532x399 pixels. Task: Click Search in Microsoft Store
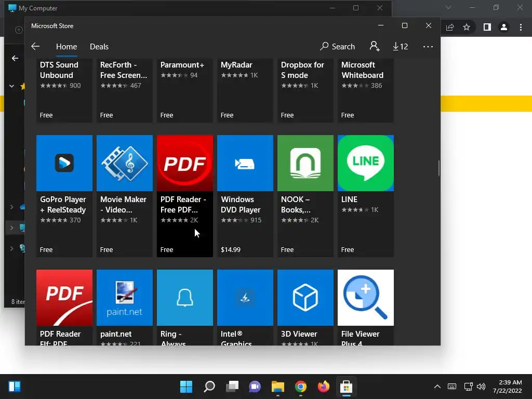338,46
